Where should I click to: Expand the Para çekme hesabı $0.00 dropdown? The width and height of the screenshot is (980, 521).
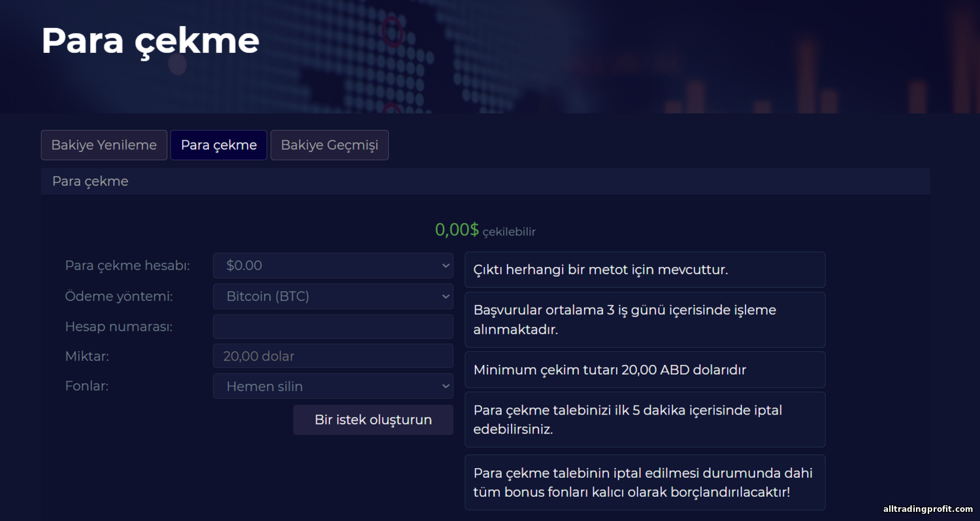[333, 266]
